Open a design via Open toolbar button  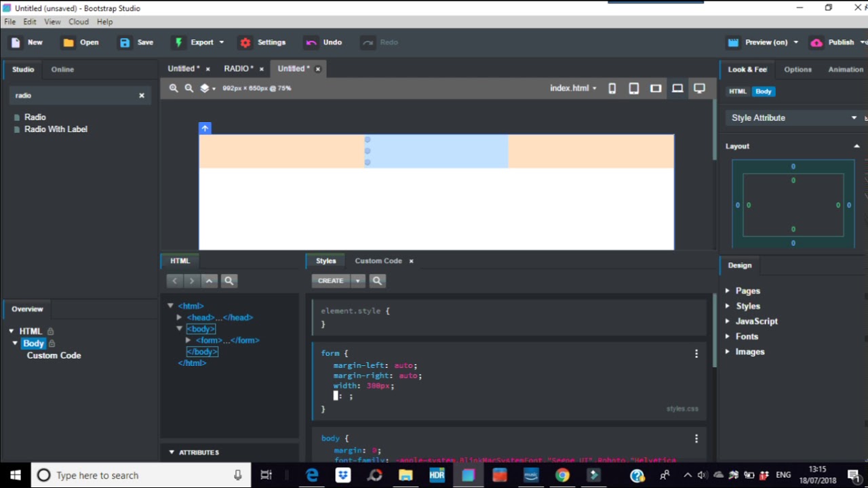point(81,42)
